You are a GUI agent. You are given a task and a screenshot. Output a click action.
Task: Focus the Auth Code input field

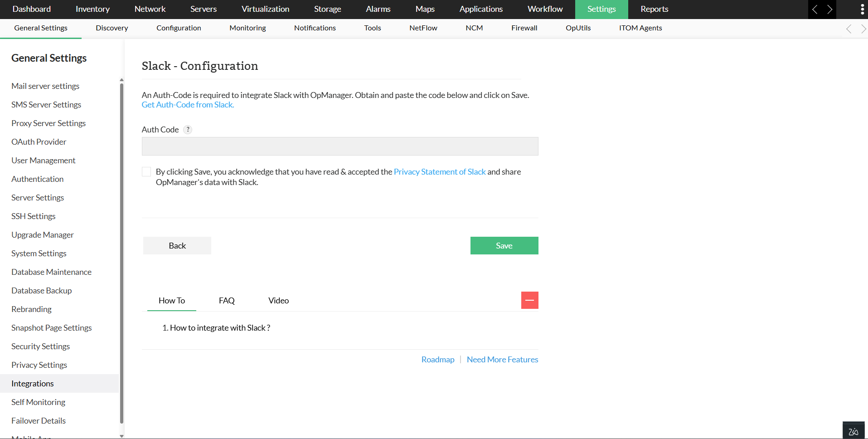click(340, 146)
